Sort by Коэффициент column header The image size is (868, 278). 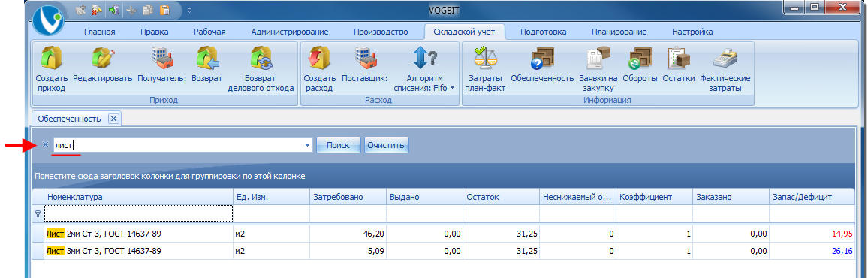point(654,197)
